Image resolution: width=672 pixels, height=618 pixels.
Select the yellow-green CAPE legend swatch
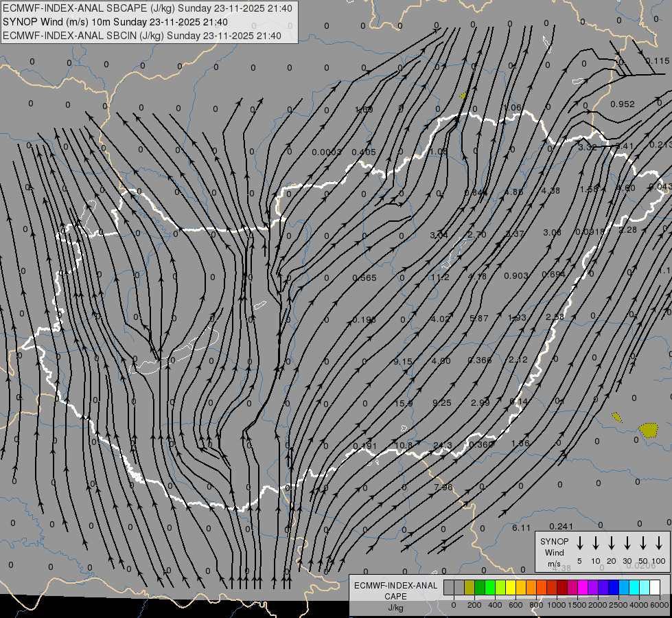point(500,588)
